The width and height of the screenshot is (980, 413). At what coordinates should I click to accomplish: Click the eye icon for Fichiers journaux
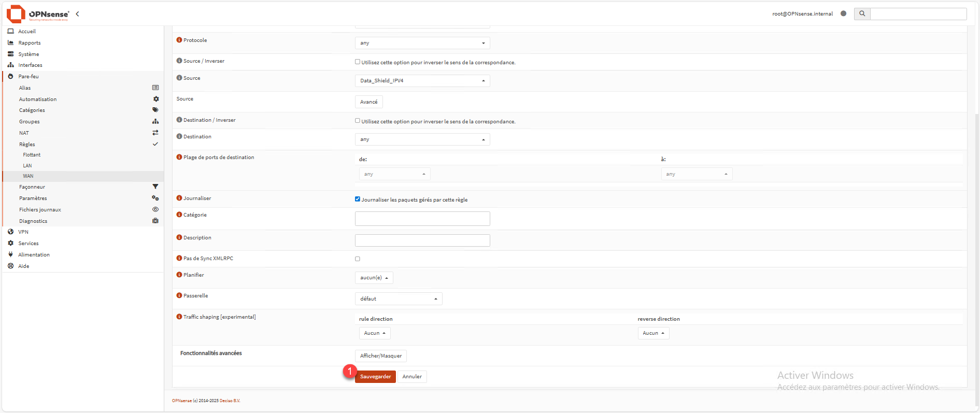[155, 209]
